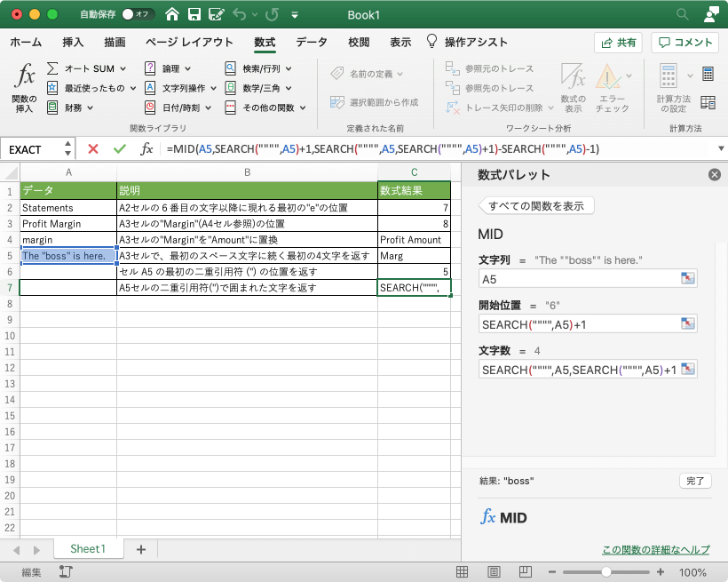The height and width of the screenshot is (582, 728).
Task: Click the Save floppy disk icon
Action: 194,14
